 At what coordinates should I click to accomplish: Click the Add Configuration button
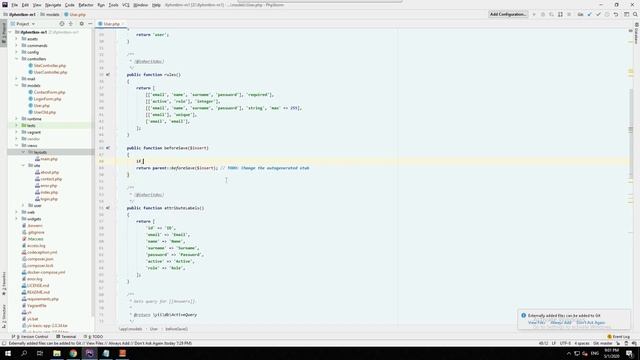pyautogui.click(x=508, y=14)
